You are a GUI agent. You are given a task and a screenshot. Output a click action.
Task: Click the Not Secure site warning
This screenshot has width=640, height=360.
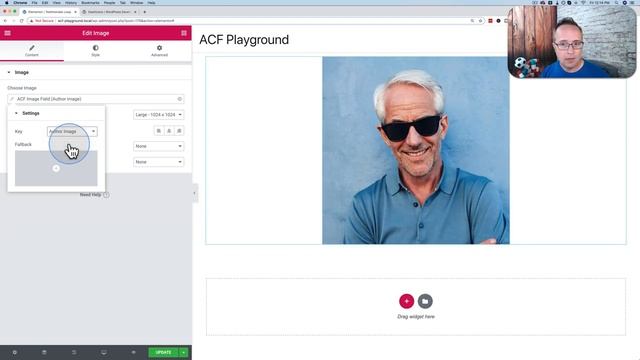click(x=42, y=21)
